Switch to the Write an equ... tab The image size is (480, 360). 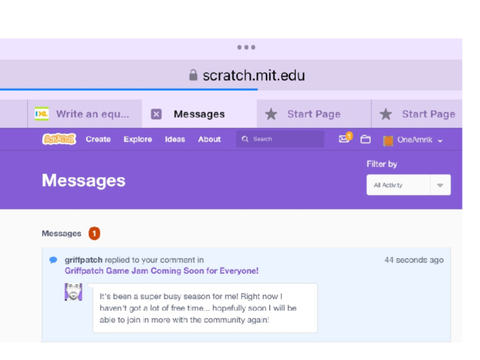click(x=85, y=114)
